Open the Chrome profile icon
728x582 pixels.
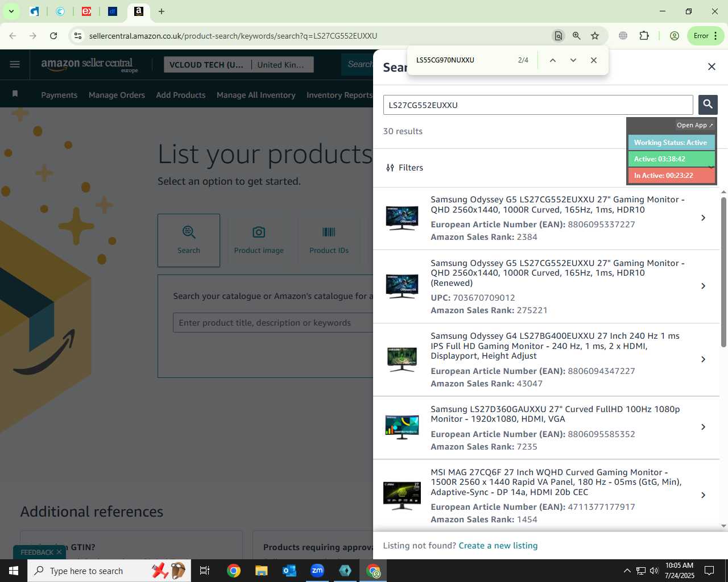[675, 36]
